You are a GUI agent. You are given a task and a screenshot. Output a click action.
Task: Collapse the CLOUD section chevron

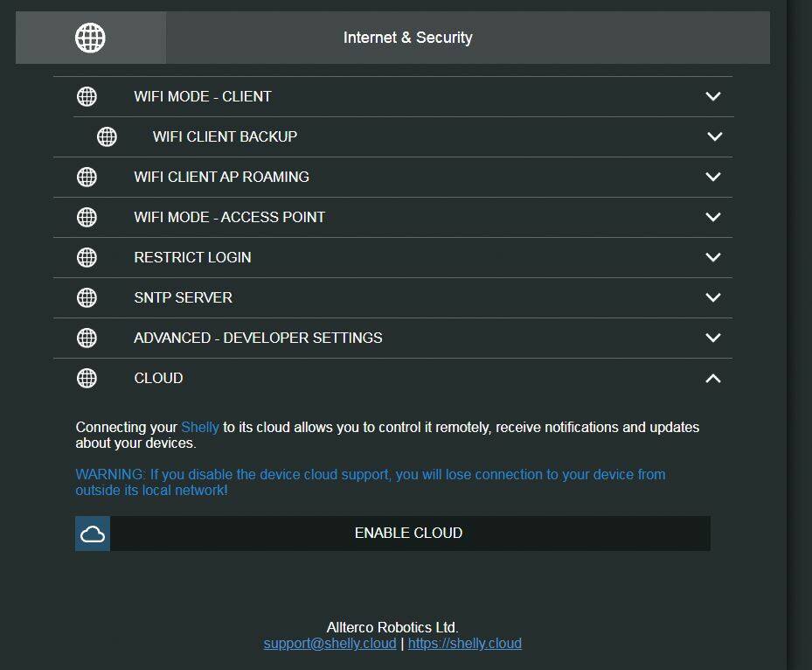pyautogui.click(x=713, y=378)
